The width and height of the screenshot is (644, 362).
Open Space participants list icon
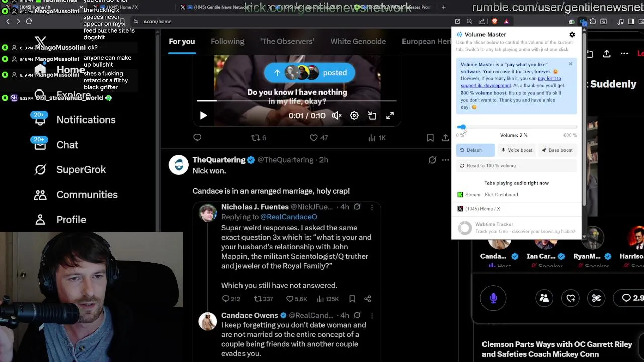click(x=544, y=298)
